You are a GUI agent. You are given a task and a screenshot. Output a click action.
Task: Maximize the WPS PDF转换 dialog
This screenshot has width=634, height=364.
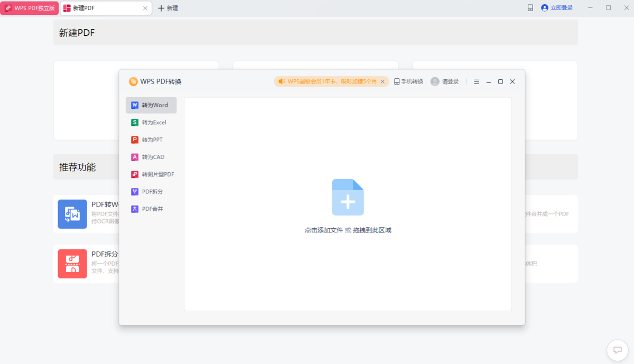click(500, 82)
